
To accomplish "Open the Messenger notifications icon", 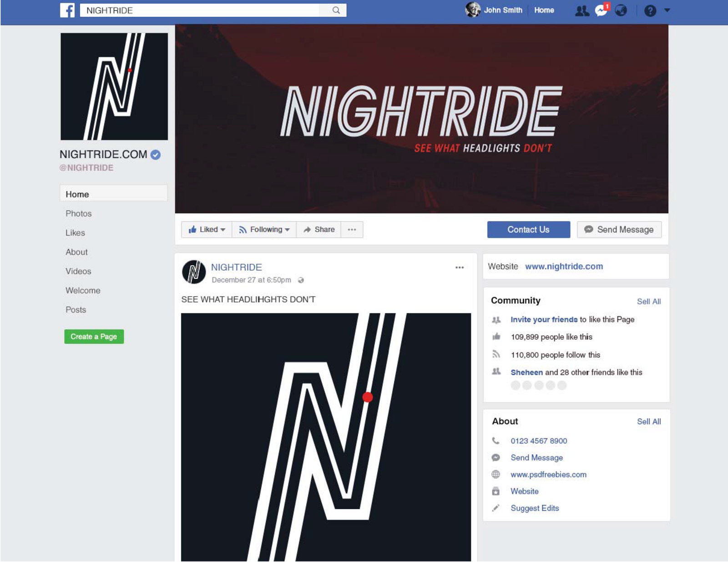I will point(602,10).
